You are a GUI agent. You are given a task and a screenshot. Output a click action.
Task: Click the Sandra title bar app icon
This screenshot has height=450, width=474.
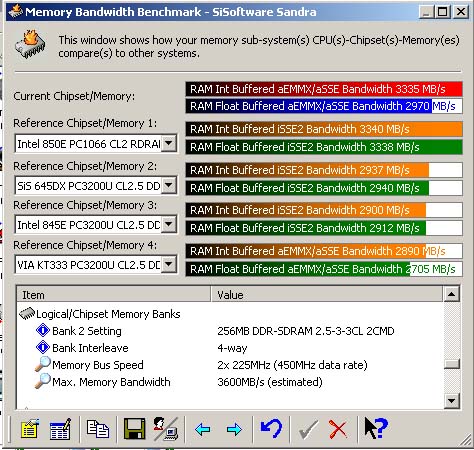pyautogui.click(x=15, y=11)
